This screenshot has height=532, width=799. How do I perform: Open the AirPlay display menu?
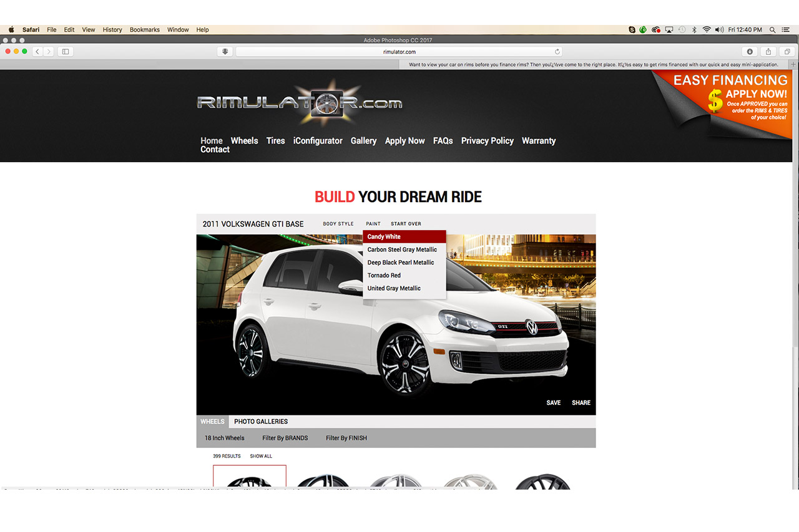(x=669, y=29)
